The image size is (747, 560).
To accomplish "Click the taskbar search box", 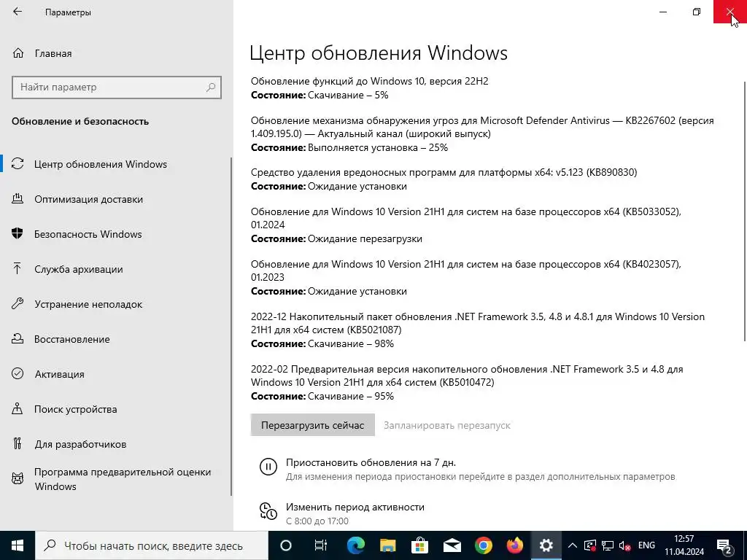I will pos(152,545).
